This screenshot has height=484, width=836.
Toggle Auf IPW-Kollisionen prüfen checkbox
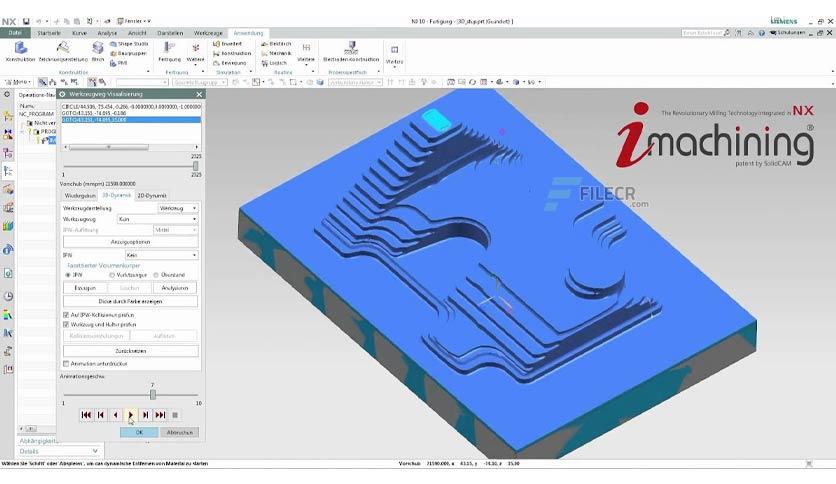click(x=66, y=315)
